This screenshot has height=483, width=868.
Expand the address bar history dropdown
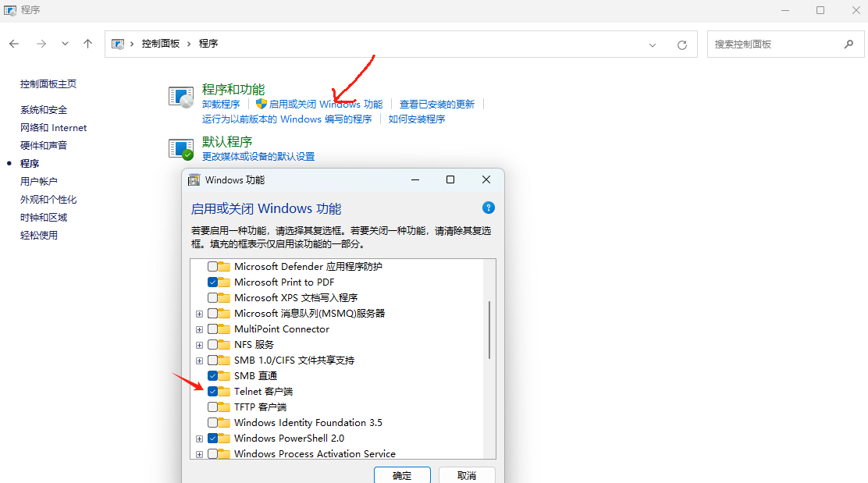pyautogui.click(x=652, y=44)
